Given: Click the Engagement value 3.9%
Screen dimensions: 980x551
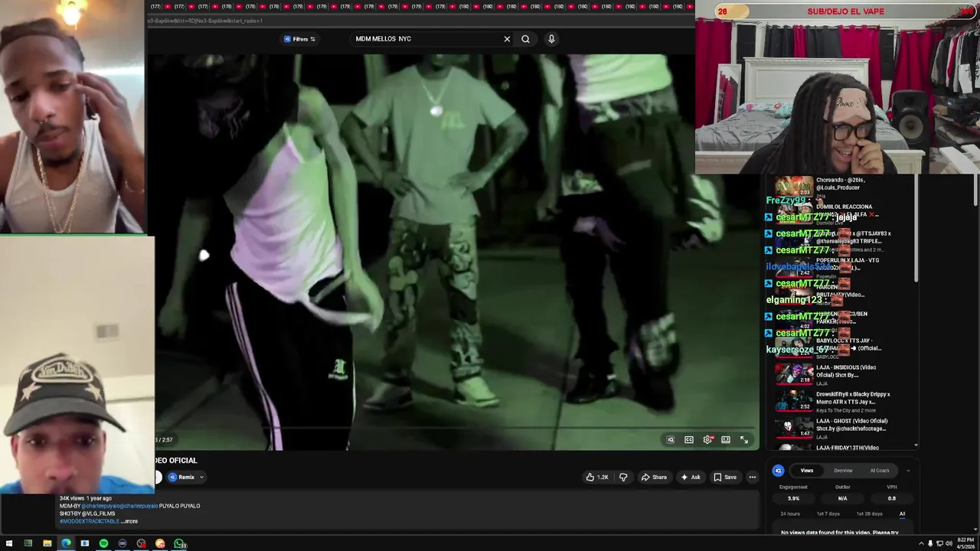Looking at the screenshot, I should click(x=793, y=498).
